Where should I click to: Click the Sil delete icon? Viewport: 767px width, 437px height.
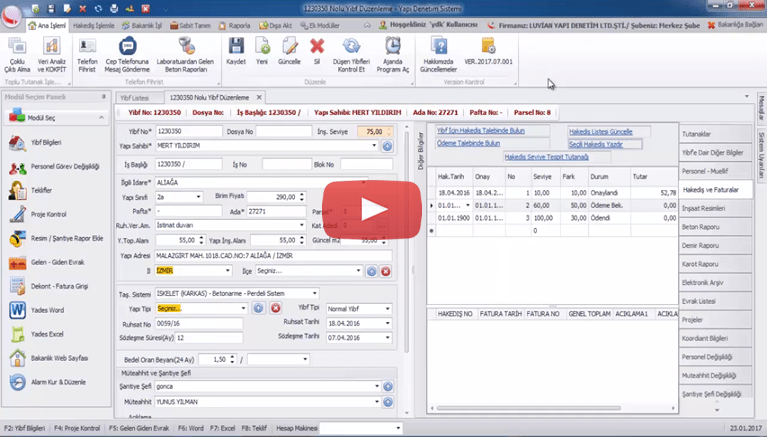tap(317, 50)
